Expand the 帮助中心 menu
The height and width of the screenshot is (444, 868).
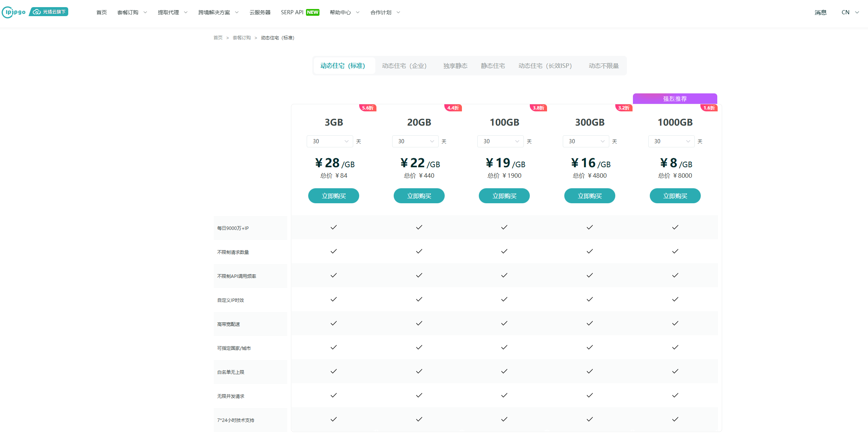coord(344,12)
